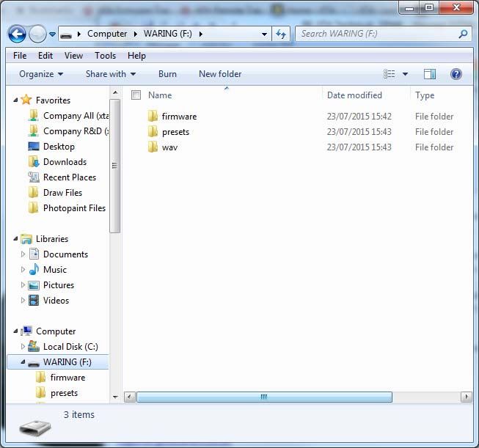This screenshot has height=448, width=479.
Task: Open recent pages dropdown beside Forward button
Action: pyautogui.click(x=53, y=34)
